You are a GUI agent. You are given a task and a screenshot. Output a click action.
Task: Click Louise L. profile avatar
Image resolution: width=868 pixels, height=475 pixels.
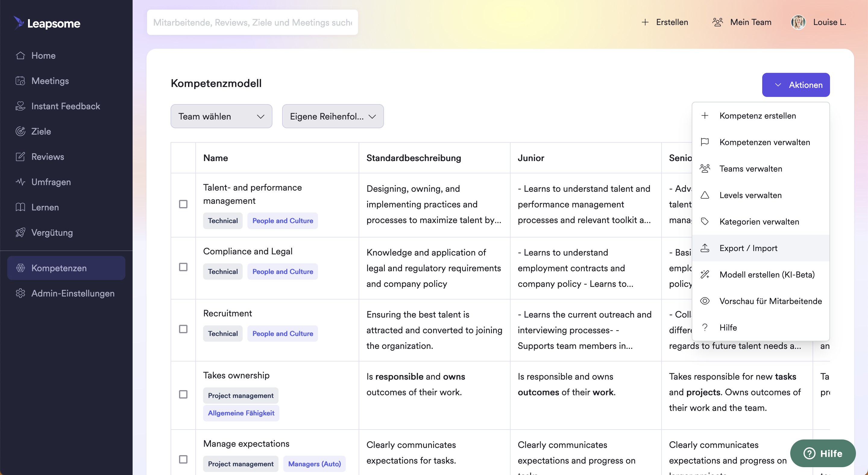(798, 22)
